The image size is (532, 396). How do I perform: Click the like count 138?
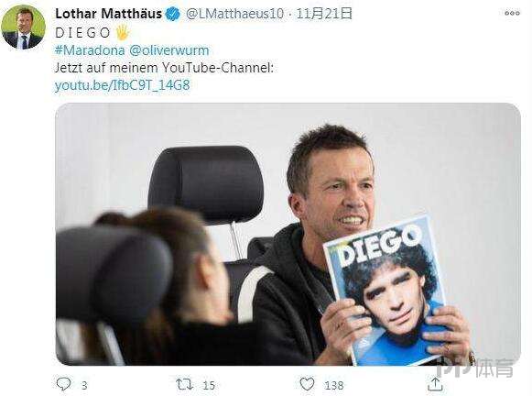(334, 385)
